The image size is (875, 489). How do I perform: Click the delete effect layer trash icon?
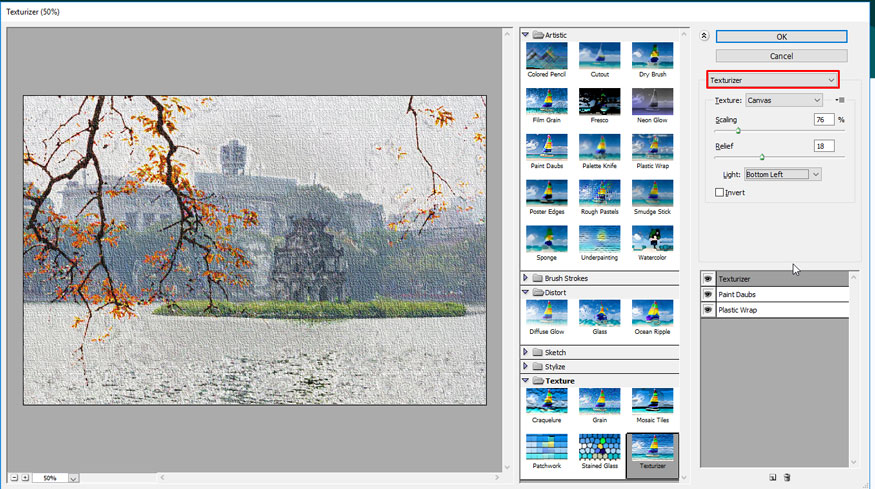coord(787,477)
